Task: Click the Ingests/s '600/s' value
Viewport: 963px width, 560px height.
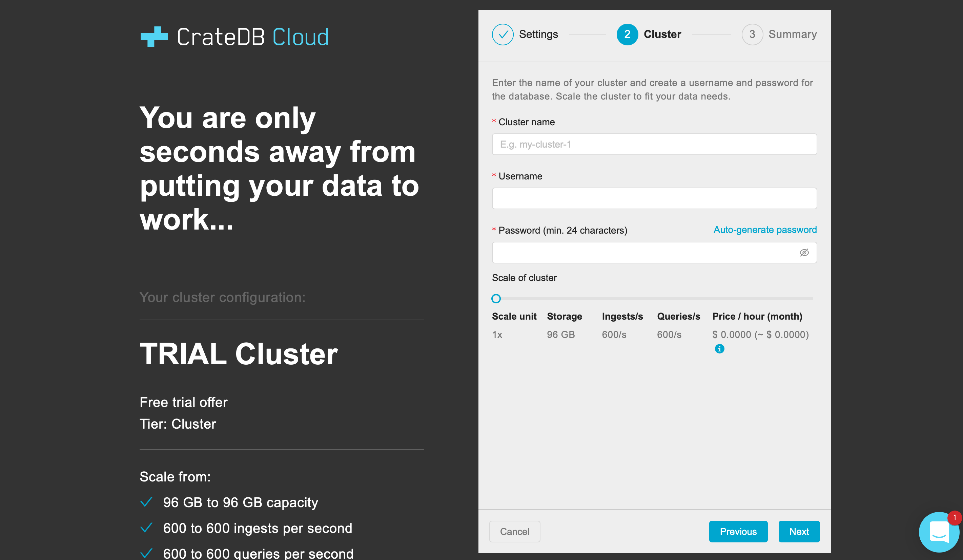Action: (614, 335)
